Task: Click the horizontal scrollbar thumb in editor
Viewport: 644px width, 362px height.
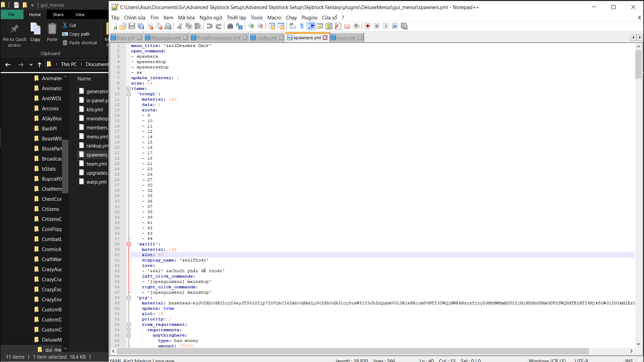Action: (x=352, y=351)
